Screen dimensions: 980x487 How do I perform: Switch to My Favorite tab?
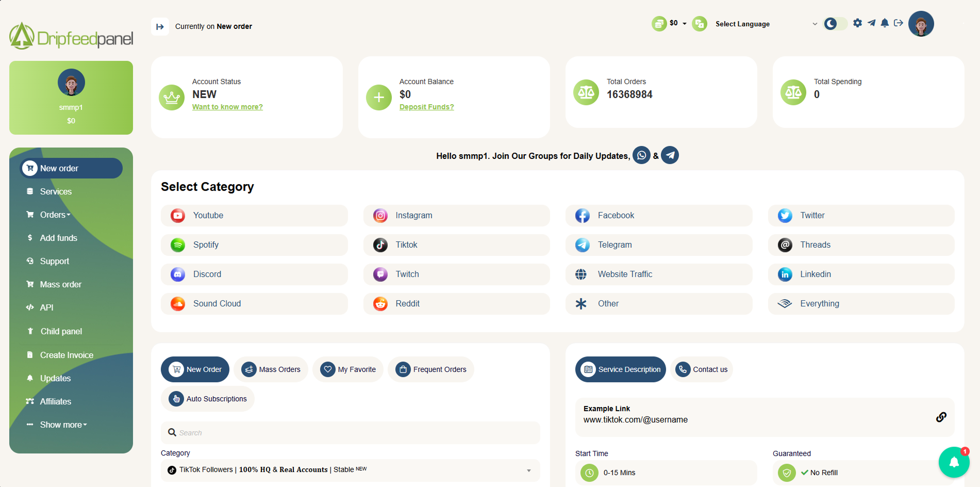coord(348,369)
